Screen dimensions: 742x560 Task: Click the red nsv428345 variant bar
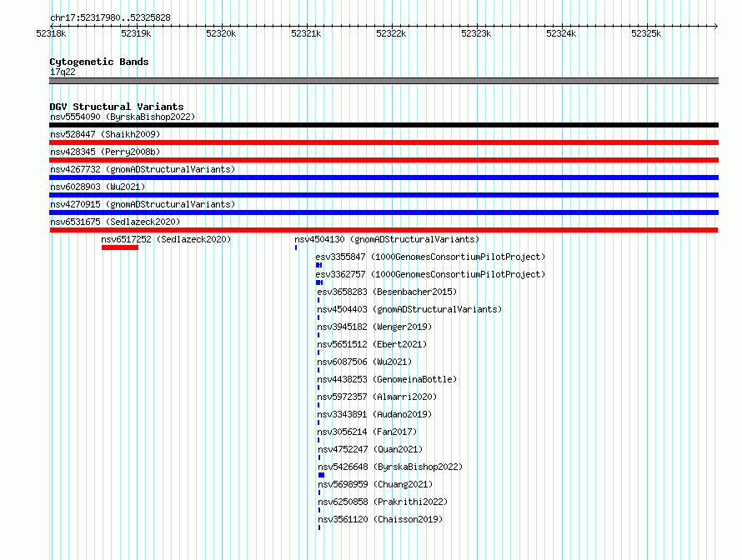click(x=384, y=160)
